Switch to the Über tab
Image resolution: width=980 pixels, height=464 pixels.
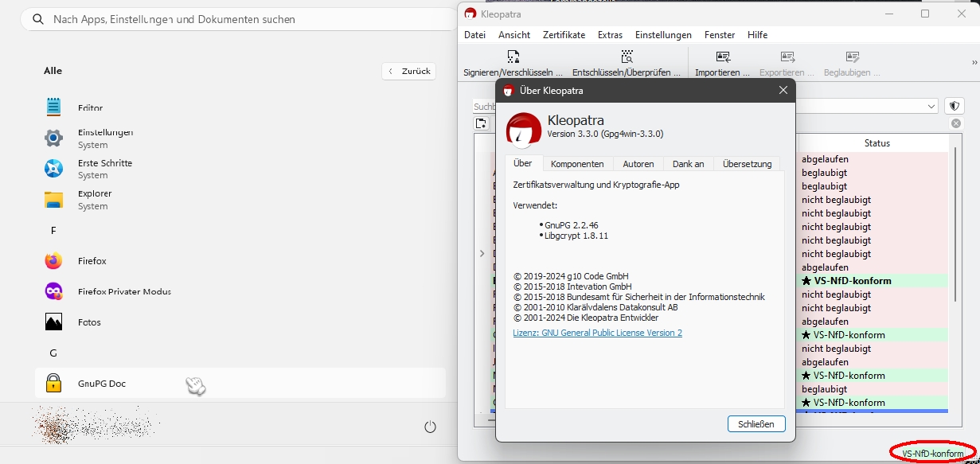(x=523, y=163)
